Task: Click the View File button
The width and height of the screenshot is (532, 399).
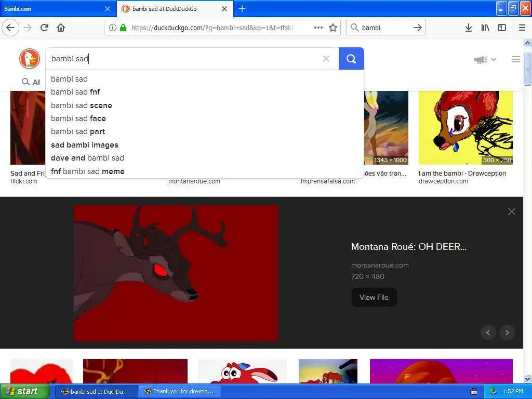Action: click(374, 297)
